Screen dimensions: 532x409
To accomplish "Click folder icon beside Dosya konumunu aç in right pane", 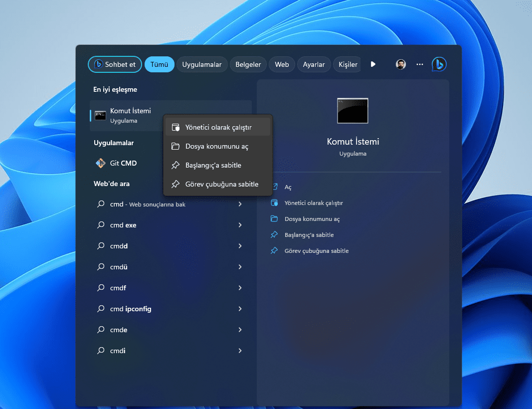I will [274, 219].
